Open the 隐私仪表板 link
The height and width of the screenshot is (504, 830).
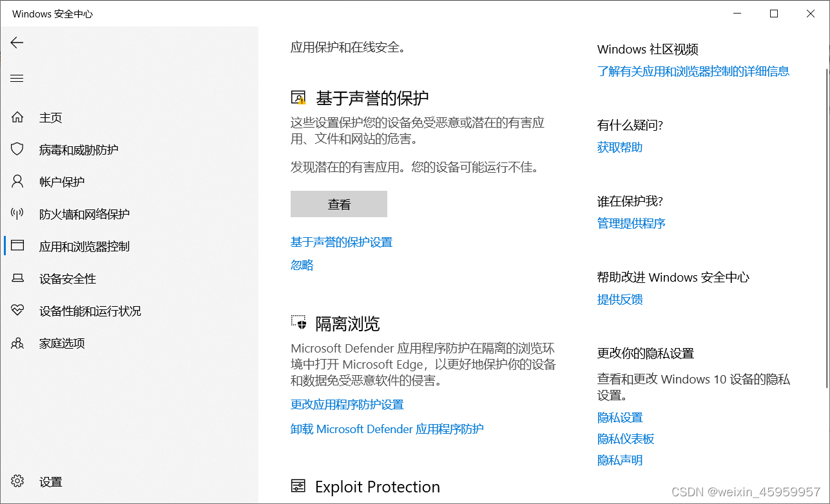pyautogui.click(x=626, y=439)
